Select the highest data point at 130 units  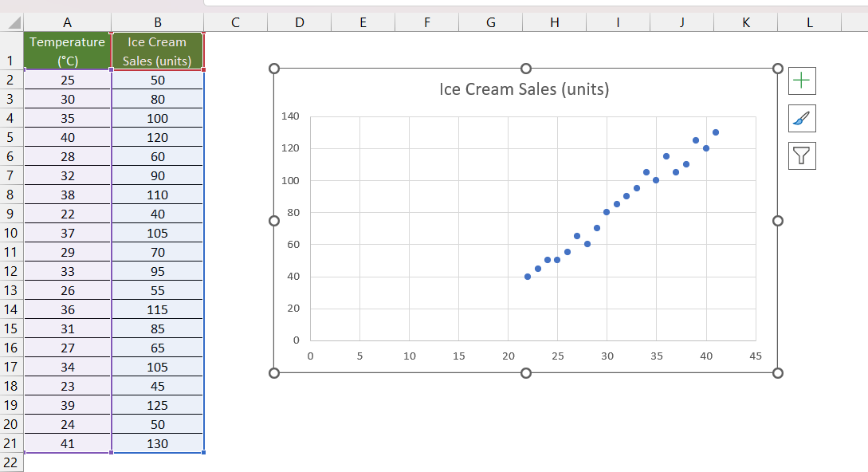coord(716,132)
